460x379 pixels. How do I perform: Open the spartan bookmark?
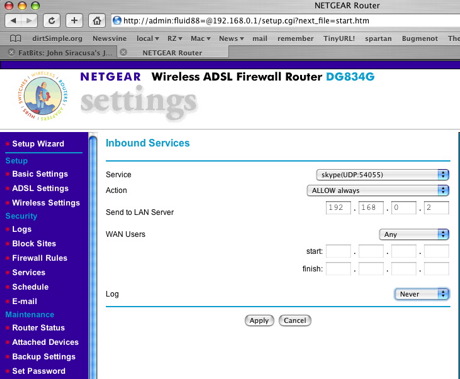tap(378, 38)
